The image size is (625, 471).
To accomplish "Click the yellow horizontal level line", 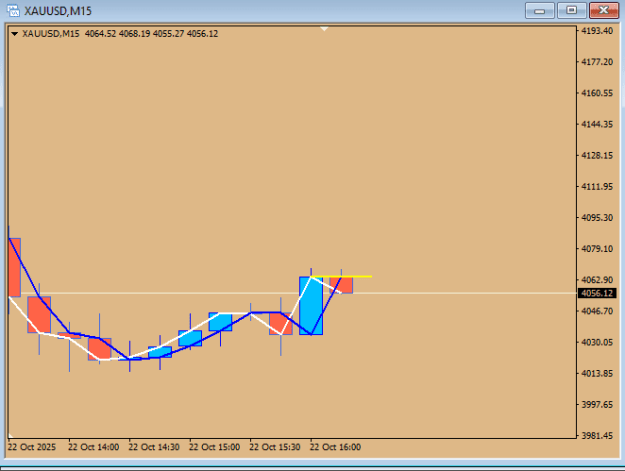I will click(x=341, y=276).
